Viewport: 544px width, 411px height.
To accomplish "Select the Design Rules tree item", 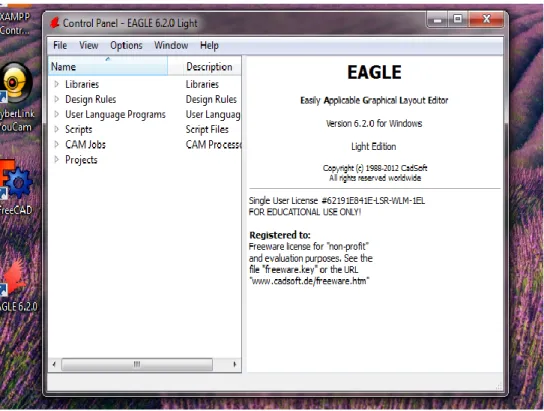I will (91, 100).
